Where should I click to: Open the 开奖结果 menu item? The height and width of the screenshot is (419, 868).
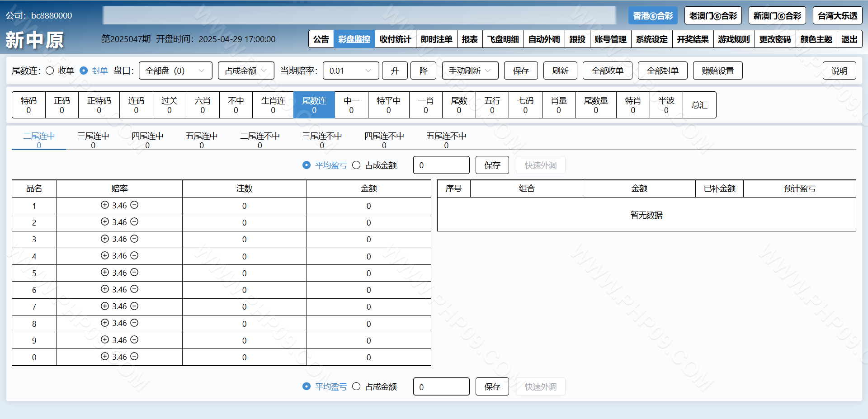click(x=693, y=39)
